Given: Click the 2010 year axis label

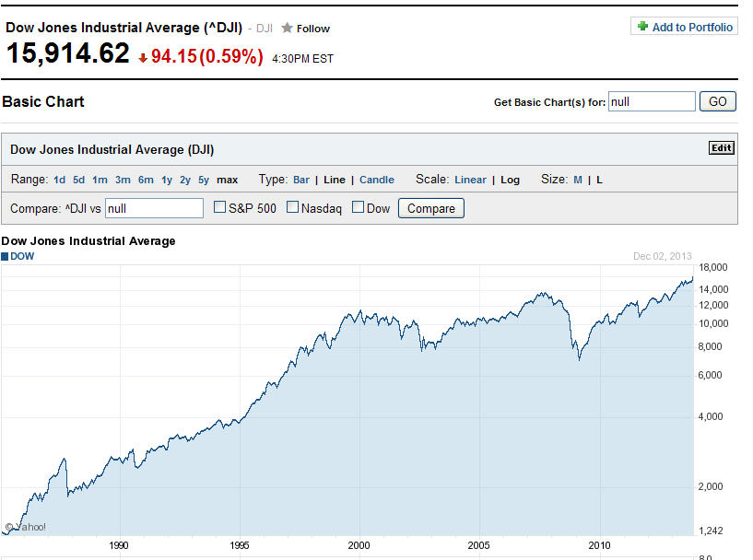Looking at the screenshot, I should (x=599, y=545).
